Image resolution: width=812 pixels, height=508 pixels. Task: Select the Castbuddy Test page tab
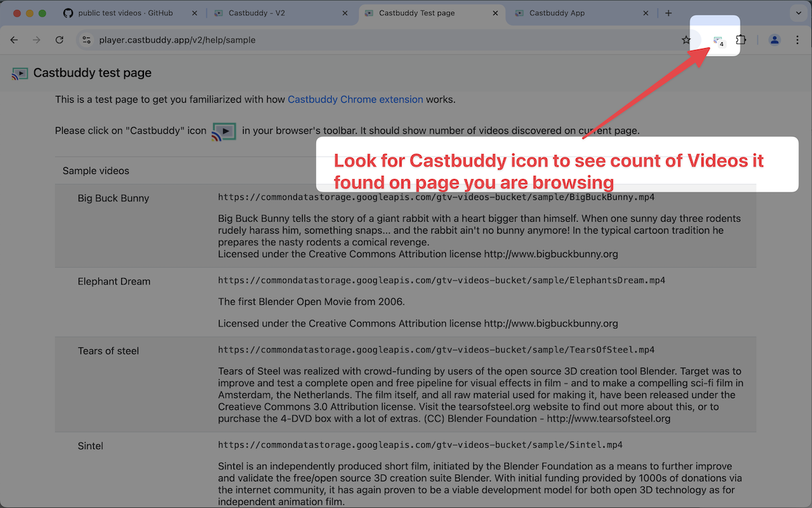click(432, 13)
